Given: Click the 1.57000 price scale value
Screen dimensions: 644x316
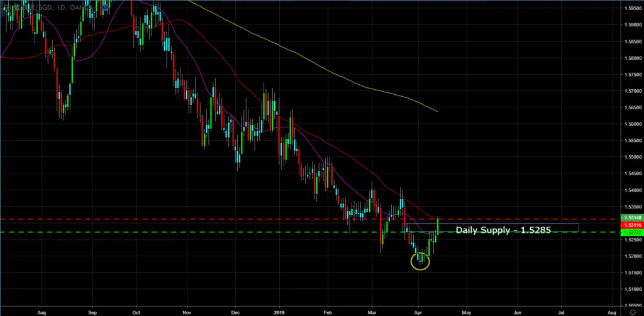Looking at the screenshot, I should [633, 91].
